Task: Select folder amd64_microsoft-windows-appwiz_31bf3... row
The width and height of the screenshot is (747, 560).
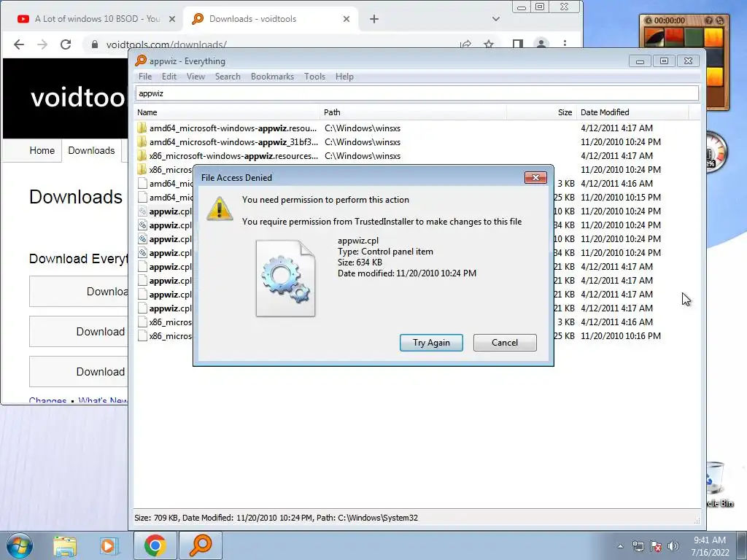Action: tap(417, 142)
